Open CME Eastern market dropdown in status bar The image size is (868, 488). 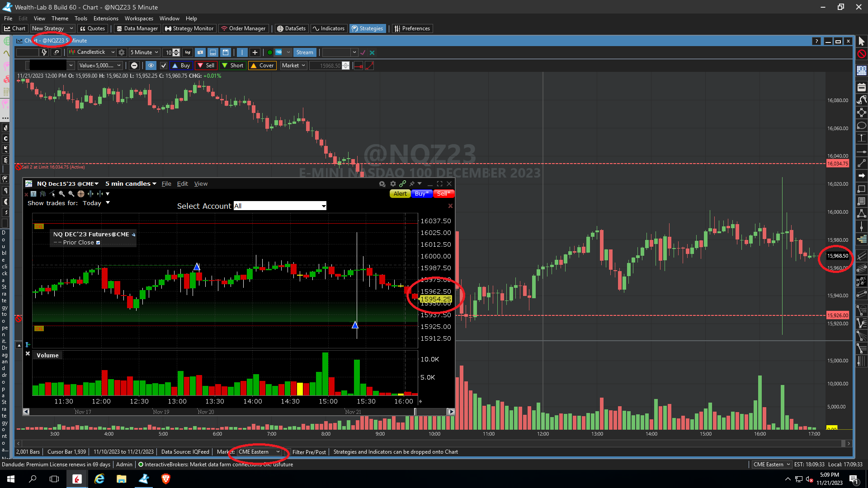coord(259,452)
